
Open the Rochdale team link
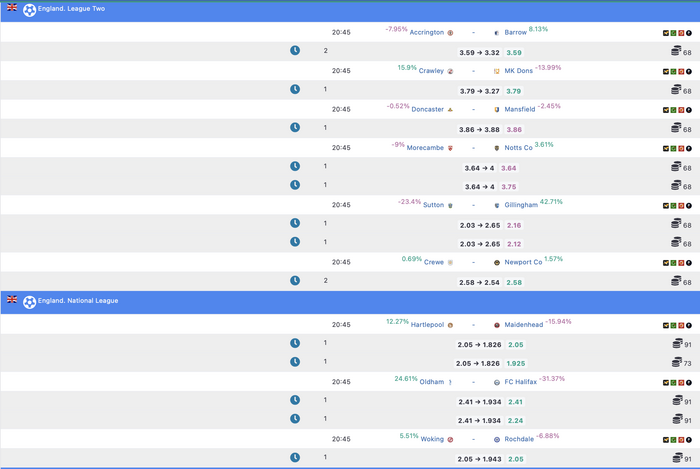pyautogui.click(x=519, y=439)
